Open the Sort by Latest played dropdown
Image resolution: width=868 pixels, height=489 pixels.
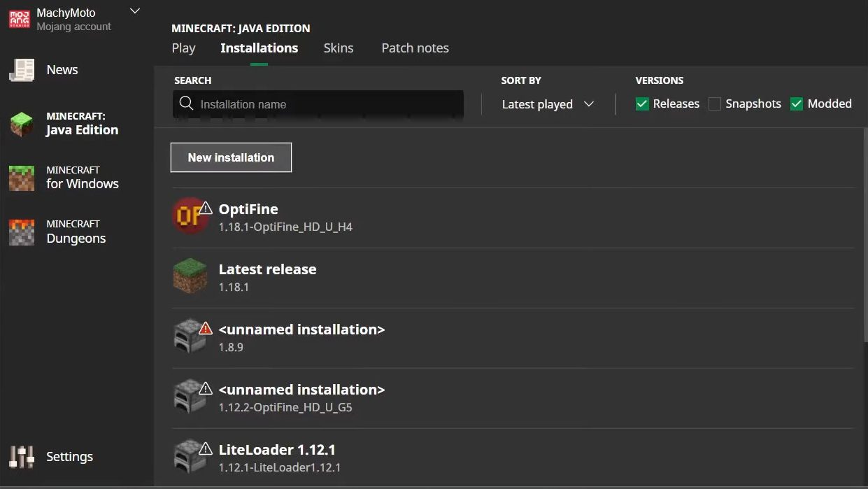pos(548,104)
